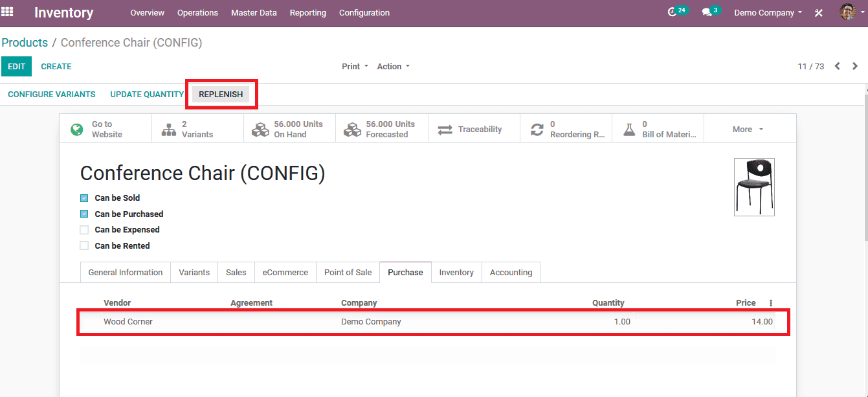Sort by the Agreement column header
The height and width of the screenshot is (397, 868).
point(252,303)
